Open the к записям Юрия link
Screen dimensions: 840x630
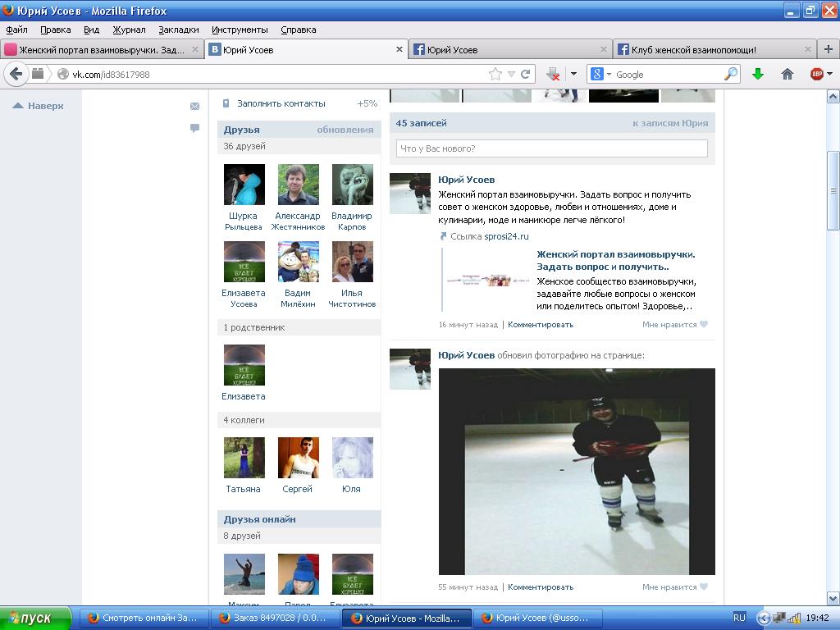(670, 123)
